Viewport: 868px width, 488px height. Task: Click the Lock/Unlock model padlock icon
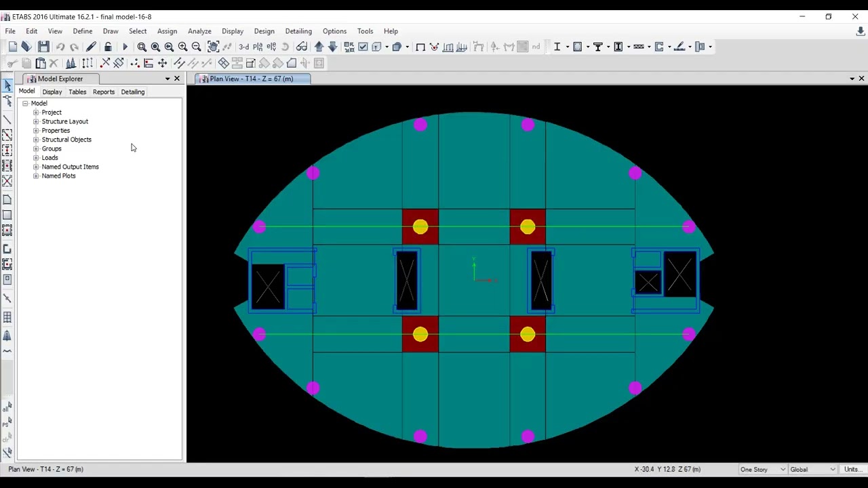pos(108,47)
